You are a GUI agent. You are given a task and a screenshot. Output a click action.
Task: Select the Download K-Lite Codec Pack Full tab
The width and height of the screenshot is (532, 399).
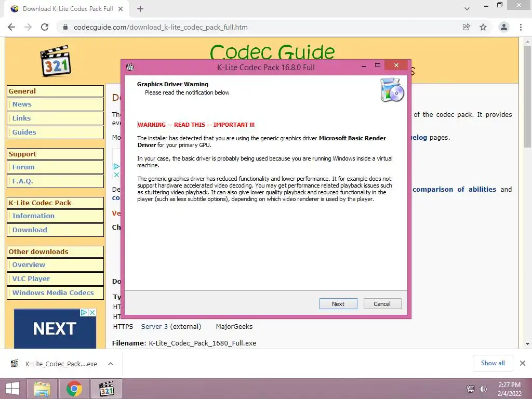(x=66, y=9)
